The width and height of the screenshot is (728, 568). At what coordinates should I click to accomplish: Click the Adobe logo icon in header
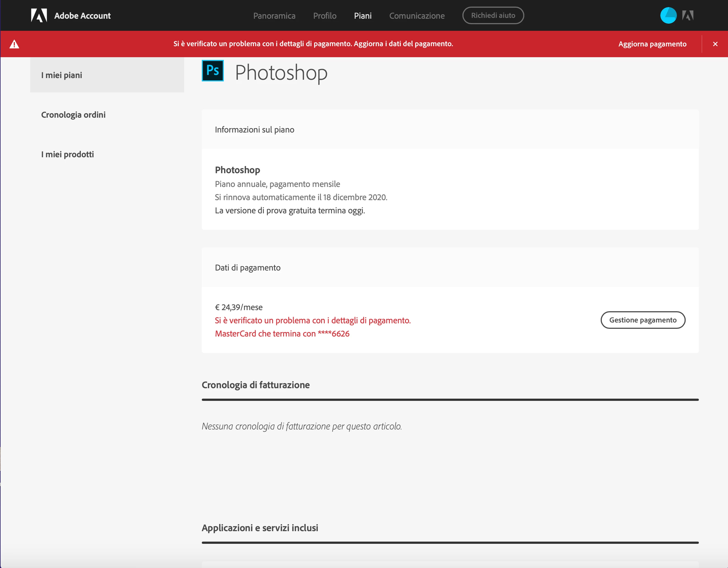pos(39,15)
